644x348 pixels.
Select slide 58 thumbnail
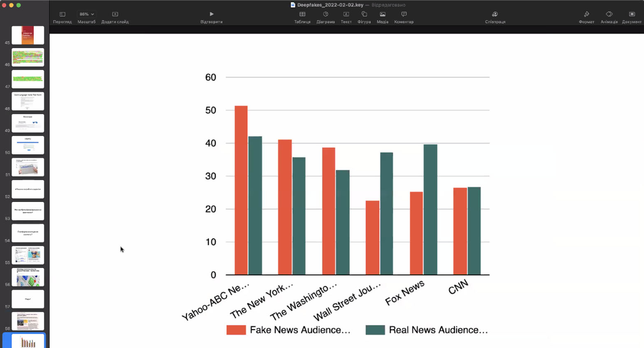coord(28,321)
